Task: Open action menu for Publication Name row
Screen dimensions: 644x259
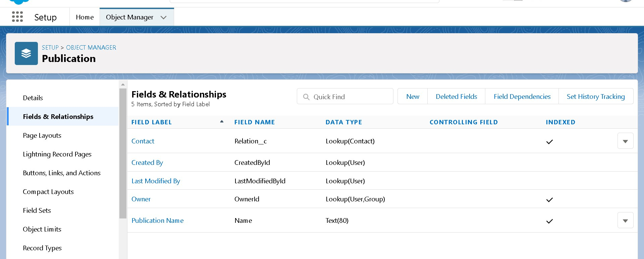Action: [625, 220]
